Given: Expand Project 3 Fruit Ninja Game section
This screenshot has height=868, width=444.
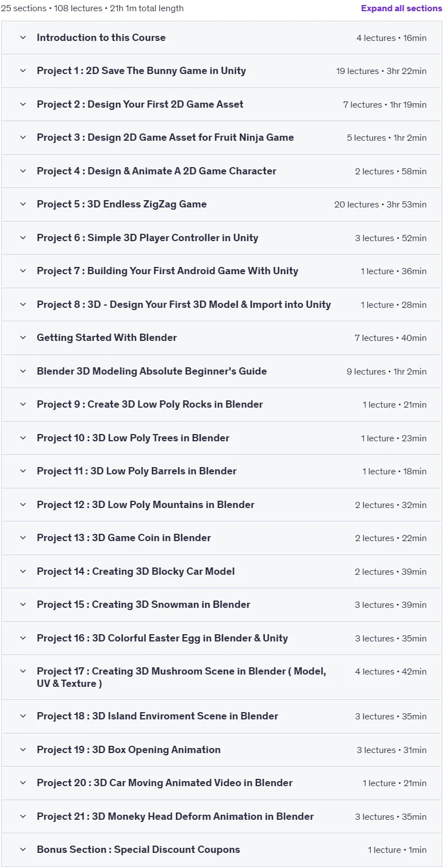Looking at the screenshot, I should click(221, 137).
